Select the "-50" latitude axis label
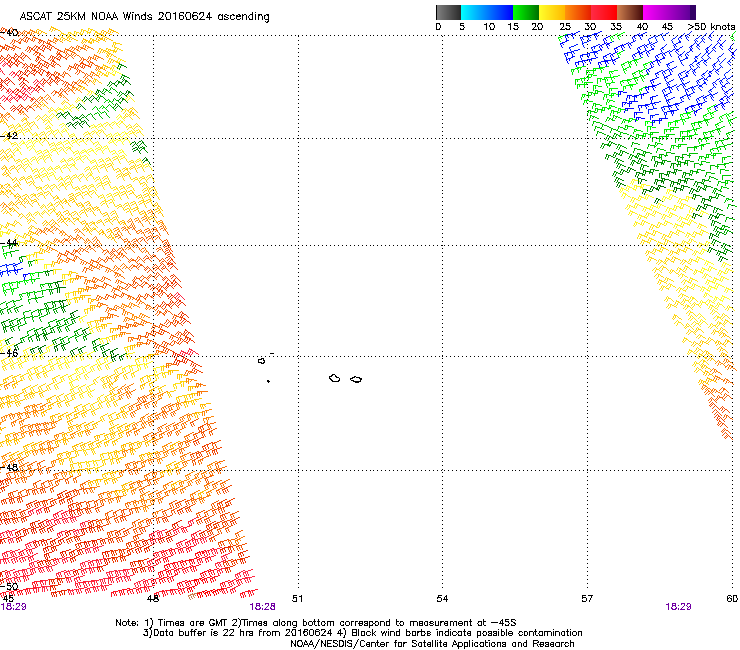Screen dimensions: 740x650 pos(9,587)
